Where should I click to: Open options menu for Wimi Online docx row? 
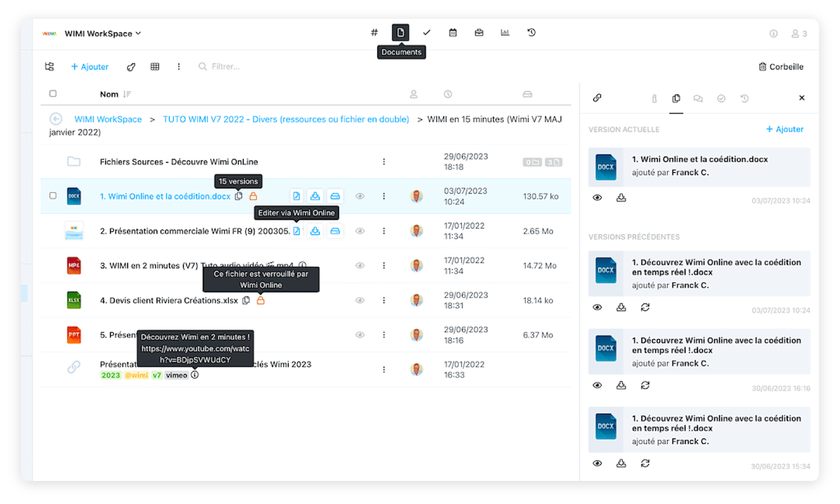click(384, 196)
